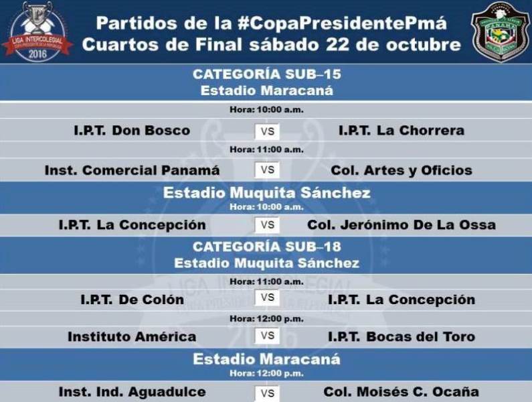Click VS box beside Inst. Ind. Aguadulce

point(267,393)
